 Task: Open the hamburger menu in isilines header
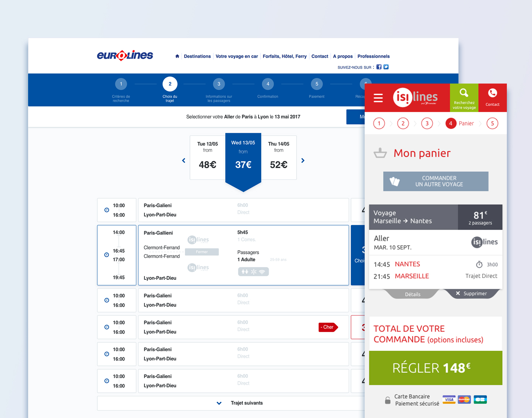click(378, 98)
